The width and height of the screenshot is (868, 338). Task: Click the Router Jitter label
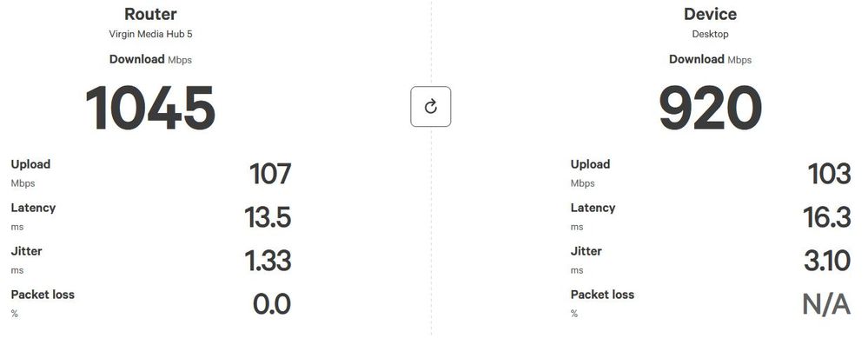pyautogui.click(x=26, y=251)
